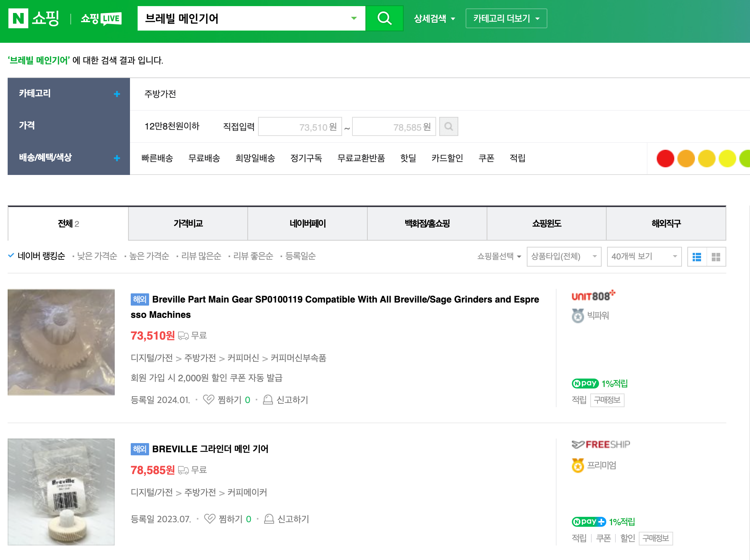Click the 신고하기 bell icon on first item
This screenshot has width=750, height=560.
(268, 400)
